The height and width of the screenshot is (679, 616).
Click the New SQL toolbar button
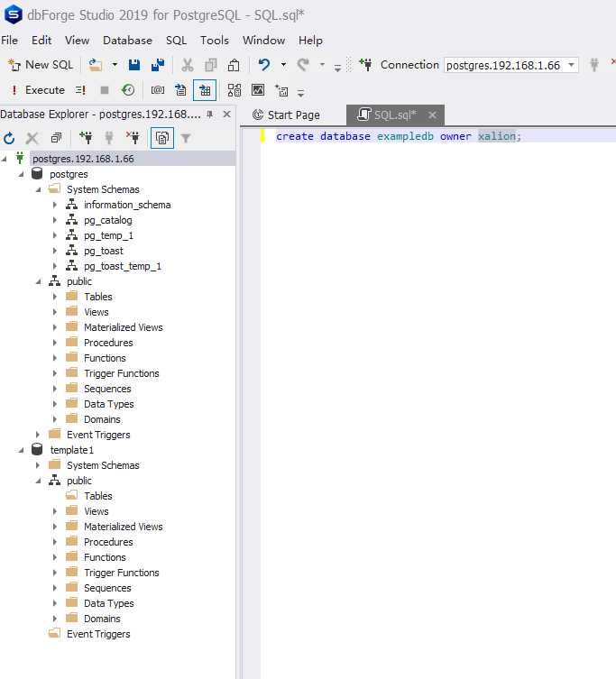coord(41,65)
